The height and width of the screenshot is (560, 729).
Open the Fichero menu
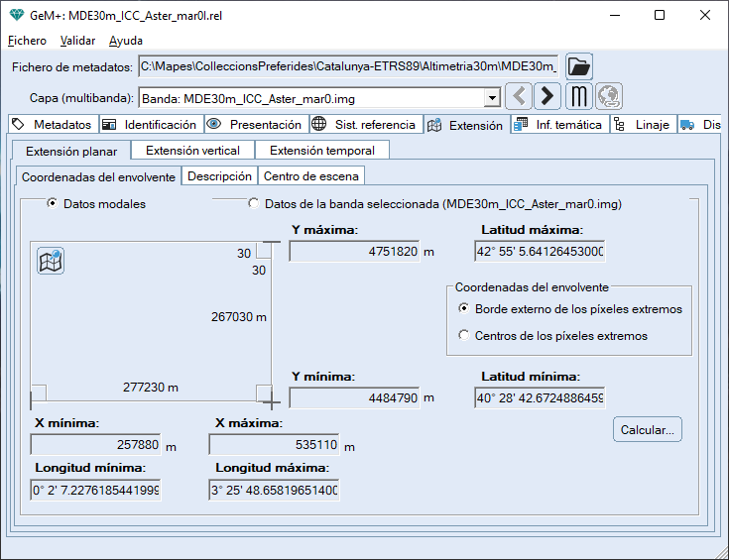[27, 41]
